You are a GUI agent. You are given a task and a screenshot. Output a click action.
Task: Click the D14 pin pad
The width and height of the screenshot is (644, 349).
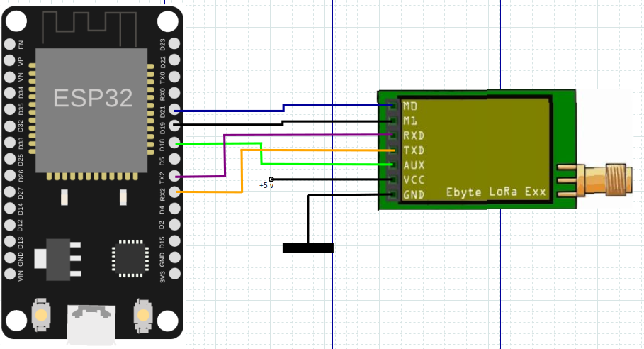9,209
